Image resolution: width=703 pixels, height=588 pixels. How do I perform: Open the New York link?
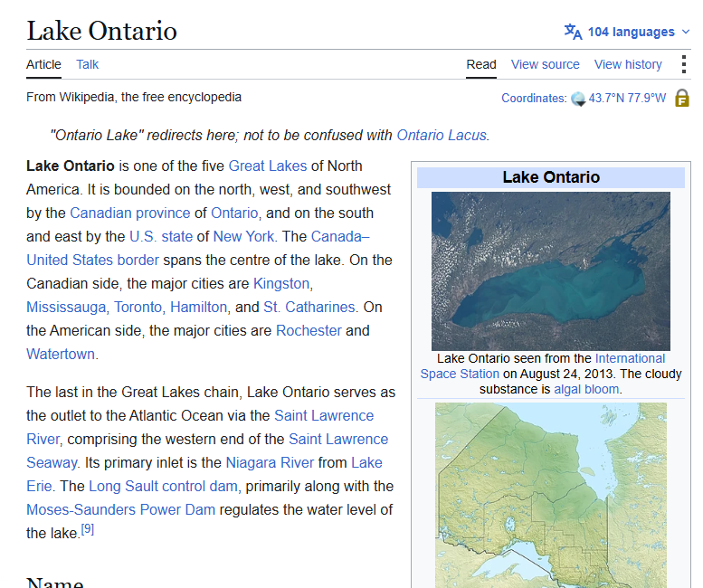(243, 236)
